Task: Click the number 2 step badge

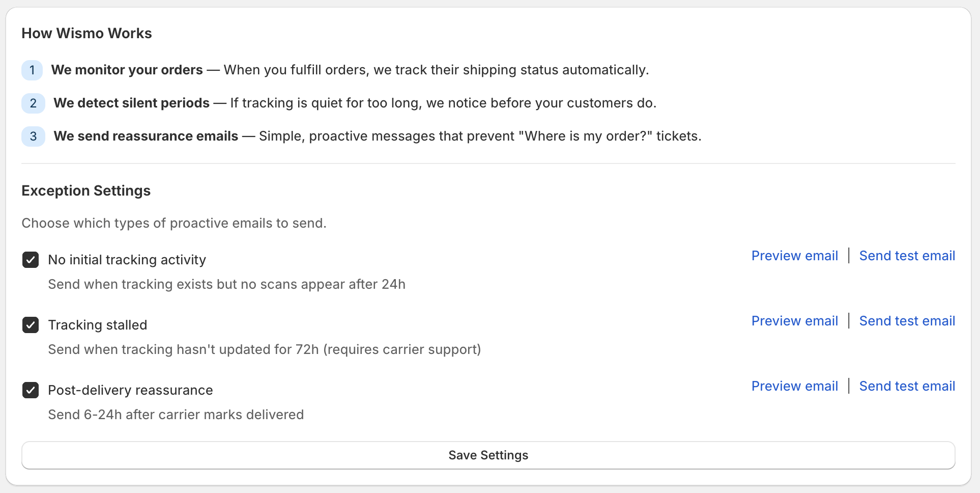Action: coord(33,103)
